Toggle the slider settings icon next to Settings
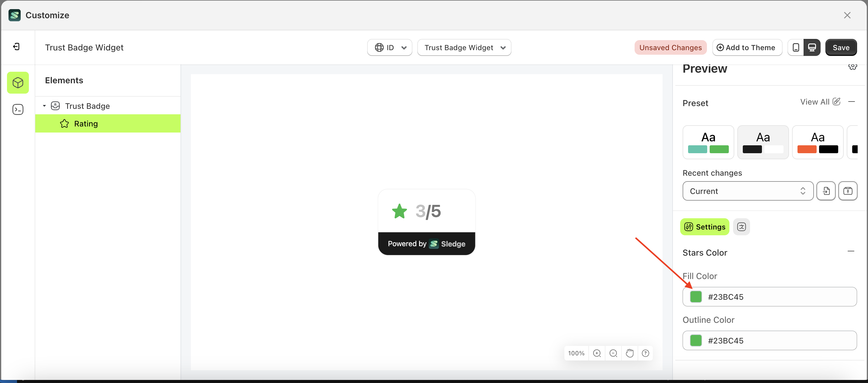The image size is (868, 383). tap(742, 226)
